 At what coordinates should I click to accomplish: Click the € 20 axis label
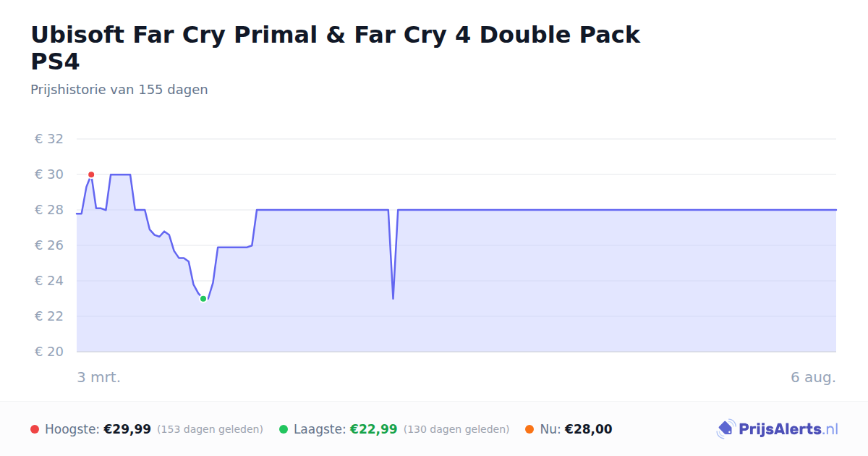pyautogui.click(x=49, y=352)
